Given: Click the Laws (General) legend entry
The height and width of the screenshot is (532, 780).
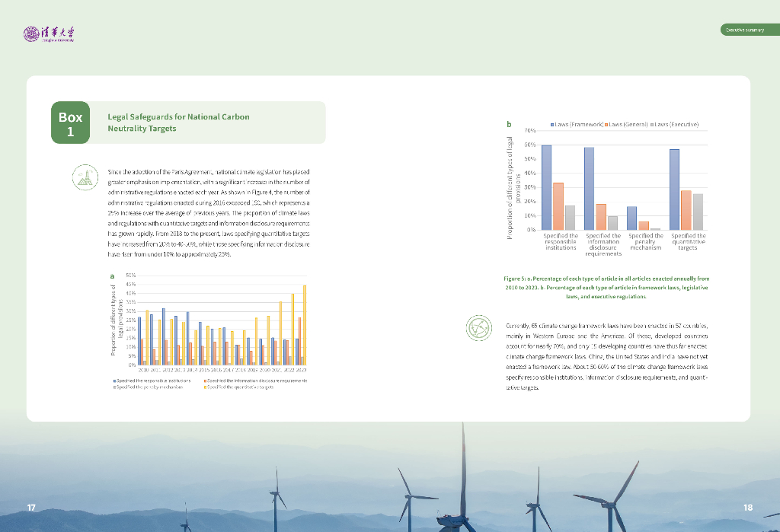Looking at the screenshot, I should coord(628,123).
